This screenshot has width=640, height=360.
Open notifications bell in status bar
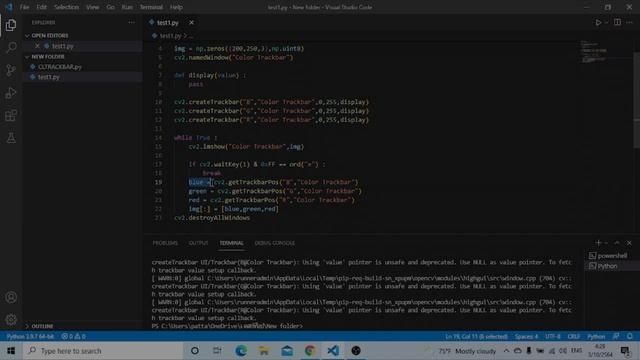click(x=630, y=336)
